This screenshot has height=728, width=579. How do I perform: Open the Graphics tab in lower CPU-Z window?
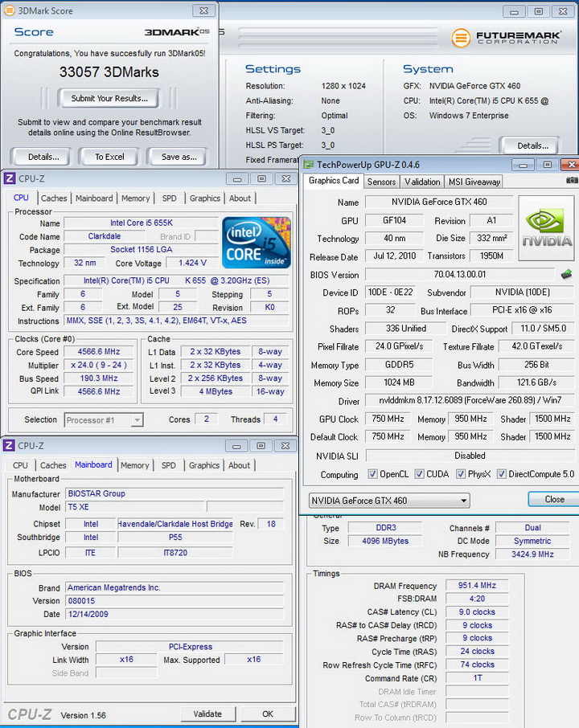coord(204,465)
